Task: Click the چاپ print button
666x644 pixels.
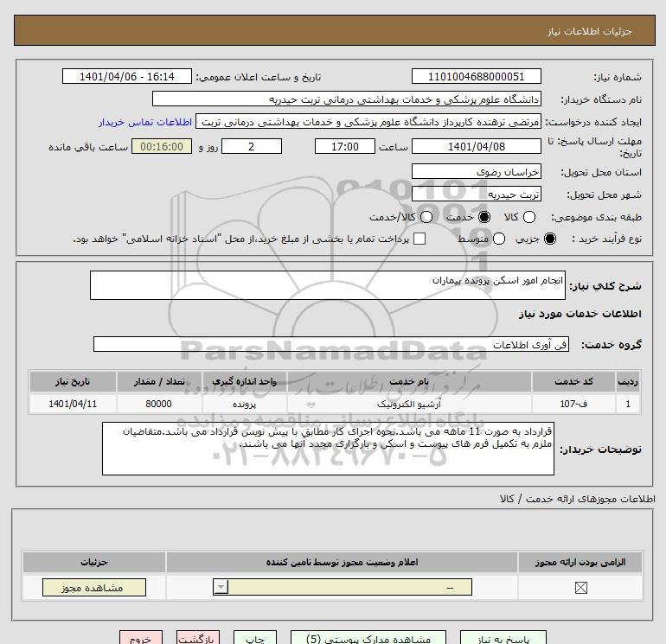Action: pos(255,638)
